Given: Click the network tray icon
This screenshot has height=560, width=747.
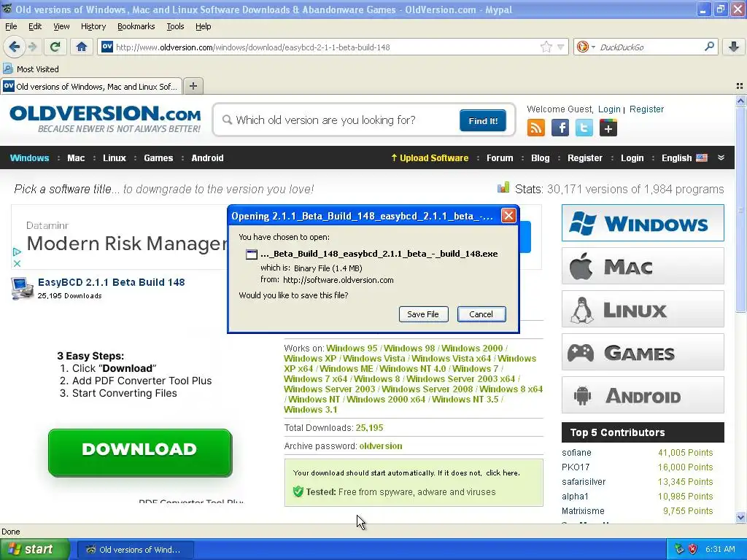Looking at the screenshot, I should pyautogui.click(x=679, y=550).
